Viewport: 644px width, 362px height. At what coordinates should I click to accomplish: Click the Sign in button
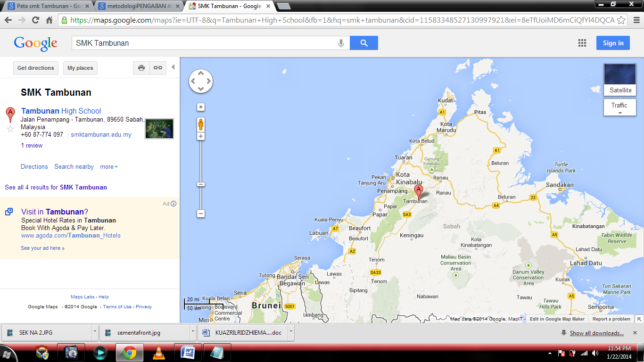(x=613, y=43)
